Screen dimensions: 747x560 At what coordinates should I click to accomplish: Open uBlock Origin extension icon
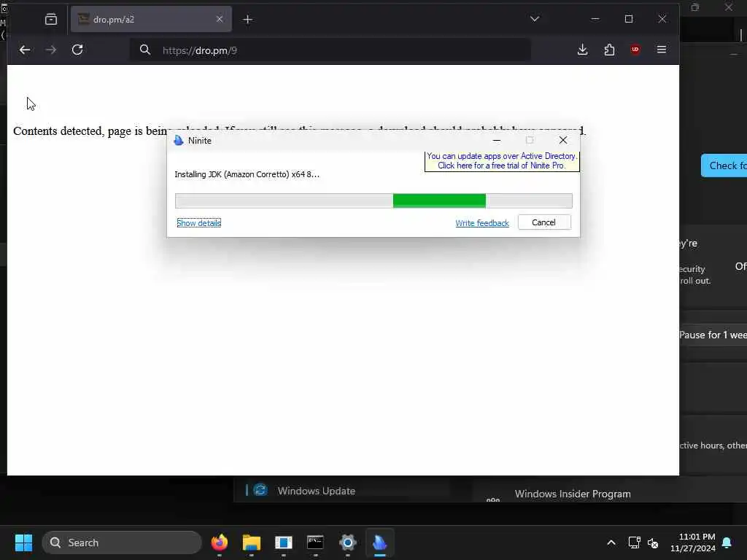pos(635,50)
